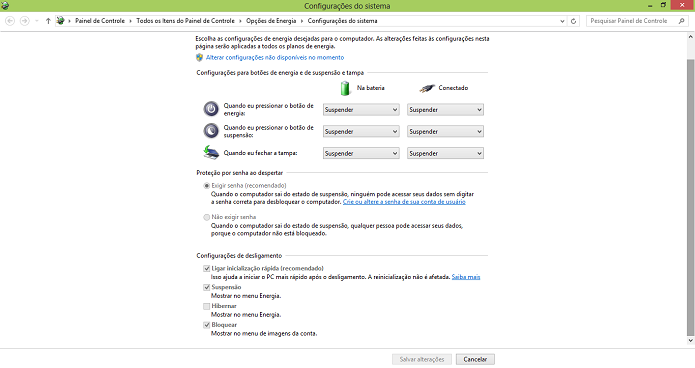Click the search magnifier icon

[x=682, y=21]
